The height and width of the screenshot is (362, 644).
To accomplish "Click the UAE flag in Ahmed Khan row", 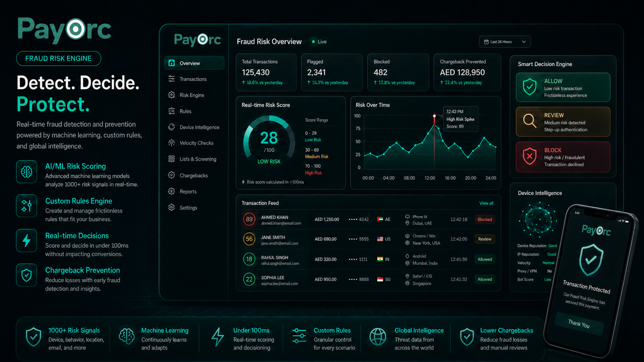I will pos(380,219).
